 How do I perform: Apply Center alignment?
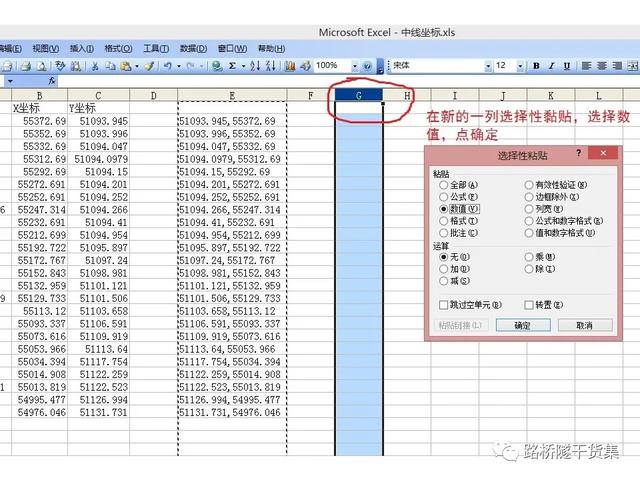[602, 66]
